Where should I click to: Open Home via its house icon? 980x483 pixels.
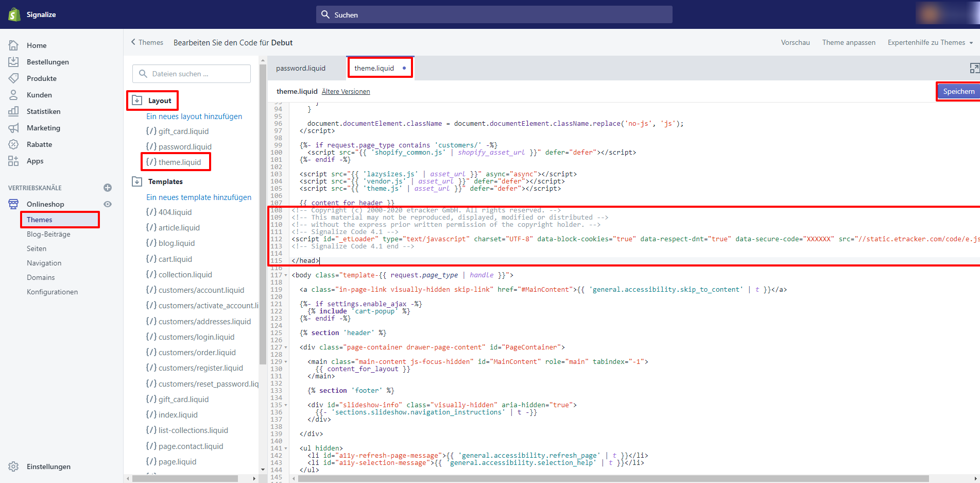[x=14, y=45]
